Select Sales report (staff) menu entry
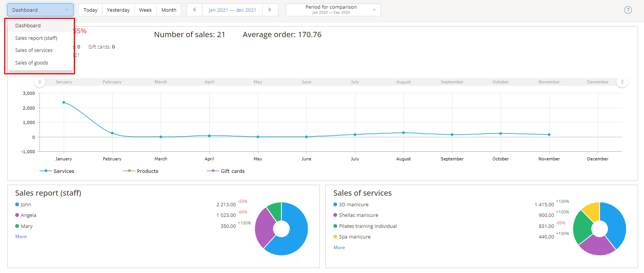The width and height of the screenshot is (644, 273). (x=40, y=38)
